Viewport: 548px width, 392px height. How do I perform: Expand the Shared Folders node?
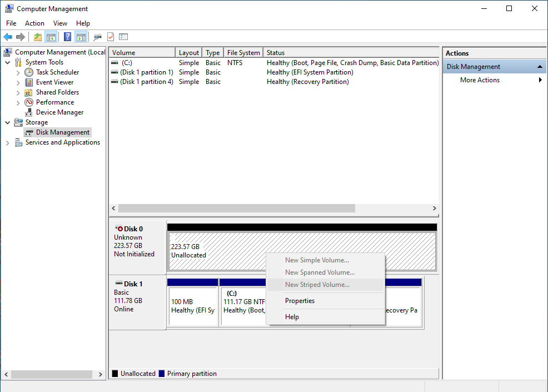[x=18, y=93]
